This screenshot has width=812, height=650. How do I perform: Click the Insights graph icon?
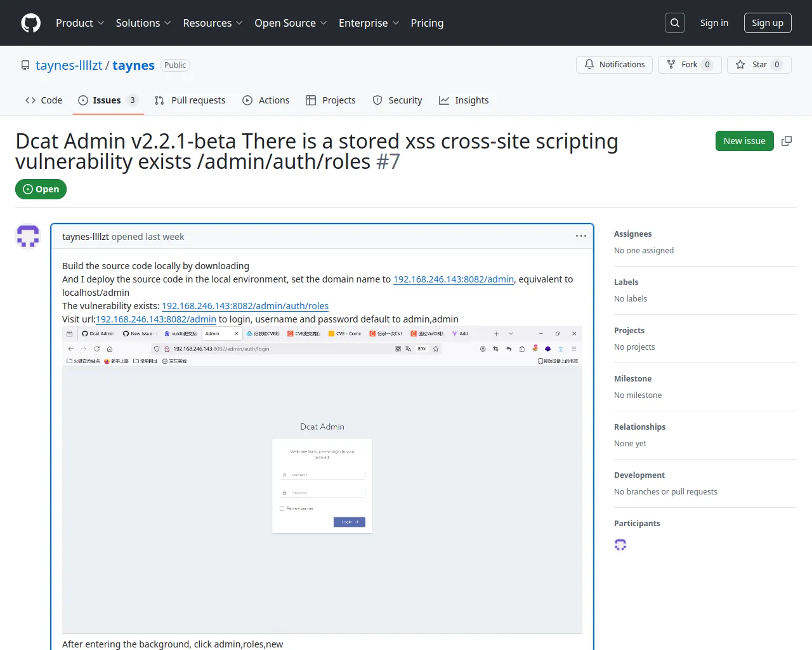pos(444,100)
